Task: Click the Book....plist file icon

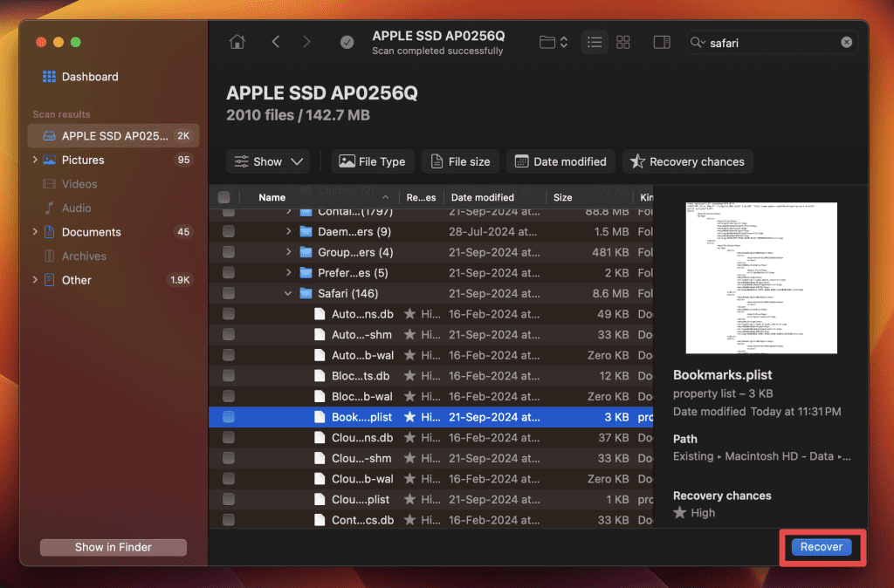Action: tap(320, 417)
